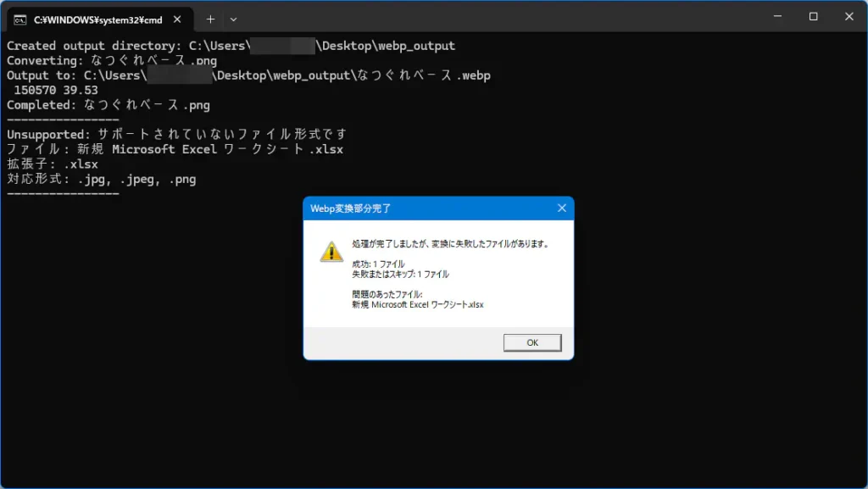Minimize the terminal window
This screenshot has height=489, width=868.
point(777,17)
